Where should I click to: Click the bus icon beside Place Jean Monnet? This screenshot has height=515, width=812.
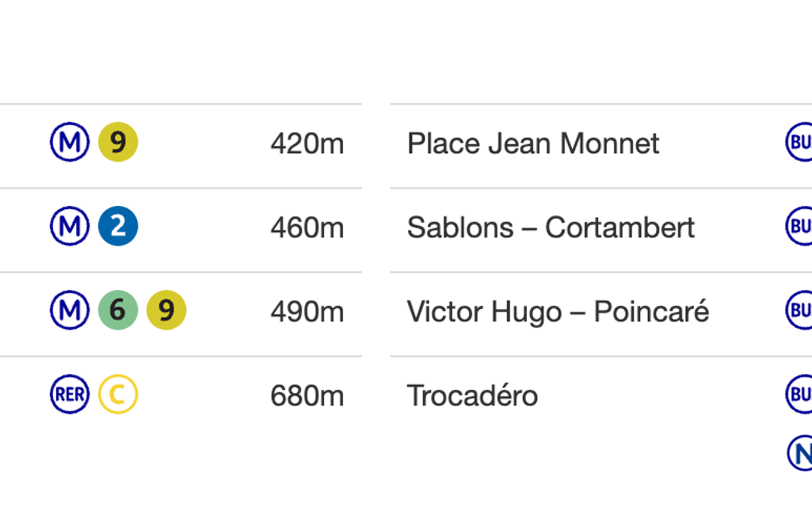tap(799, 143)
